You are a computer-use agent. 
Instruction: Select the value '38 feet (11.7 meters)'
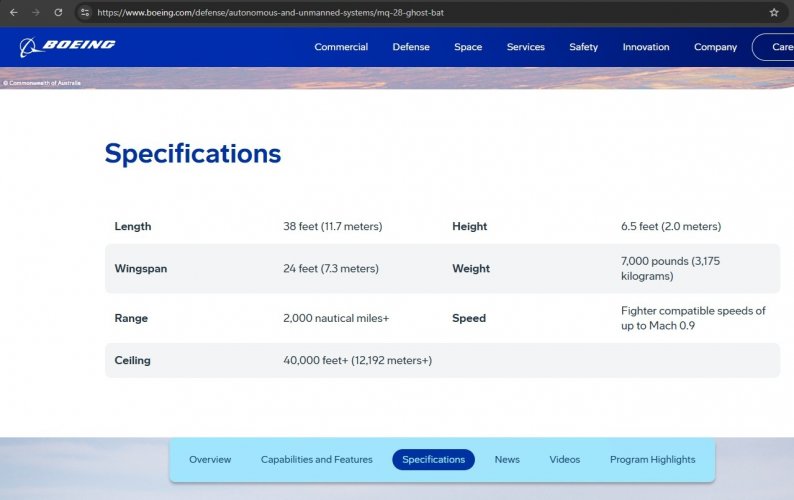(x=333, y=226)
